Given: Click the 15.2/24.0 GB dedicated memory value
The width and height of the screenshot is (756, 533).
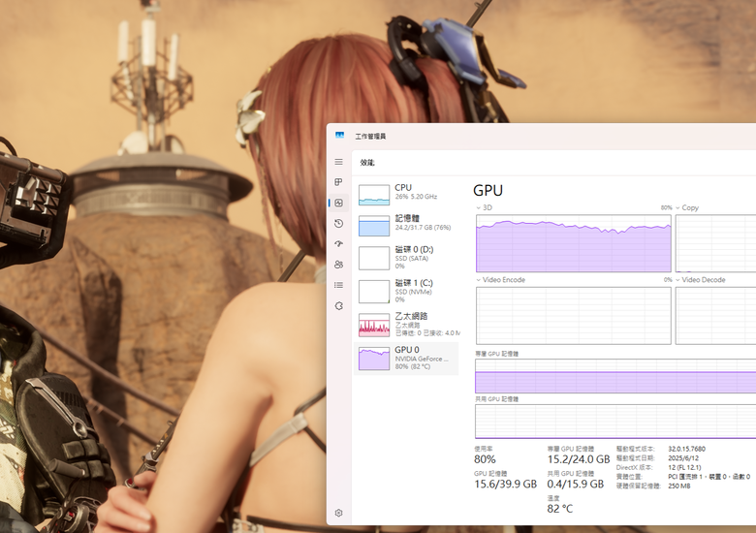Looking at the screenshot, I should pyautogui.click(x=579, y=459).
